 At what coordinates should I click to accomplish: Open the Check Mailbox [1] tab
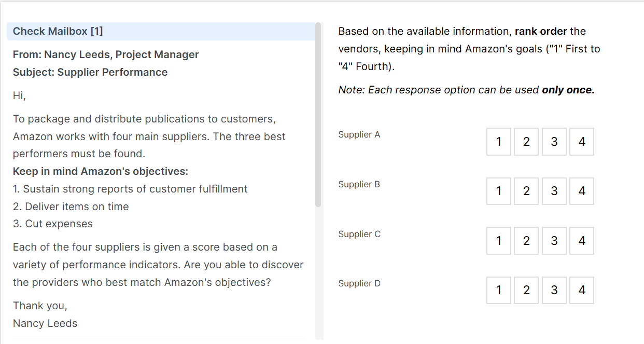point(58,31)
